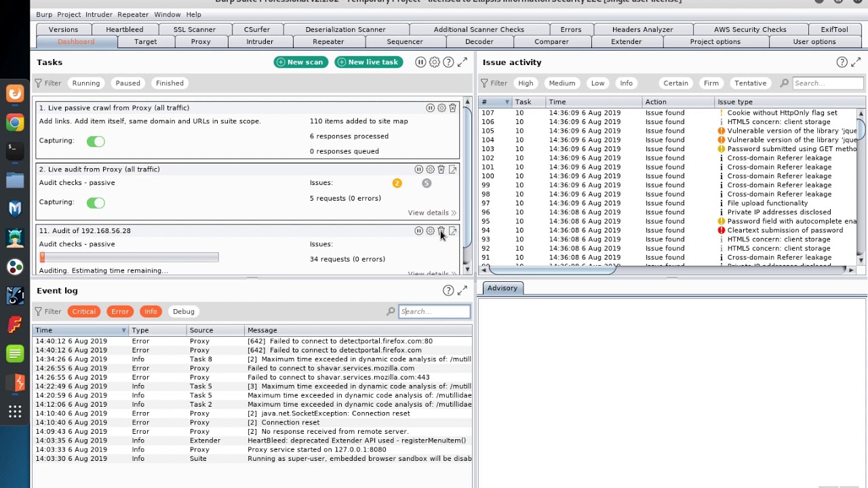The image size is (868, 488).
Task: Create a New live task
Action: point(369,62)
